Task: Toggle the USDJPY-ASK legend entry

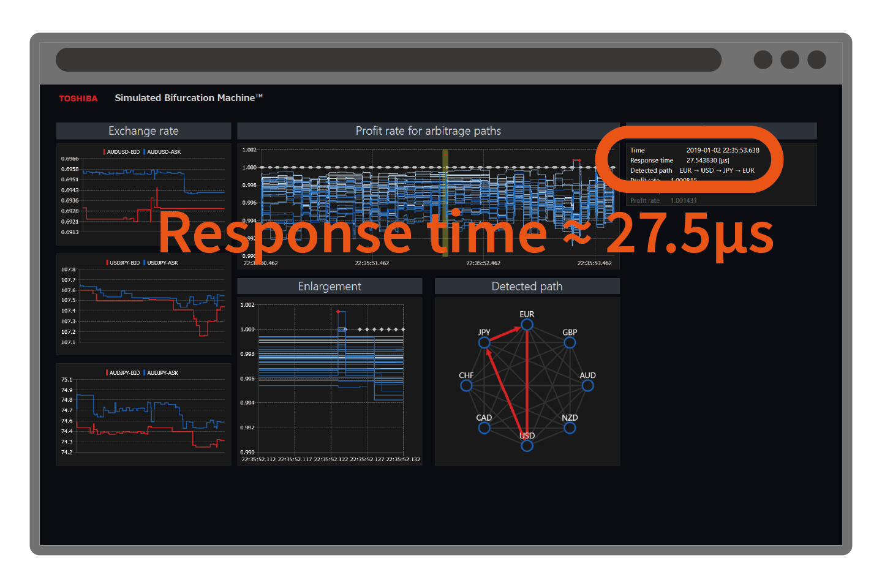Action: click(x=160, y=263)
